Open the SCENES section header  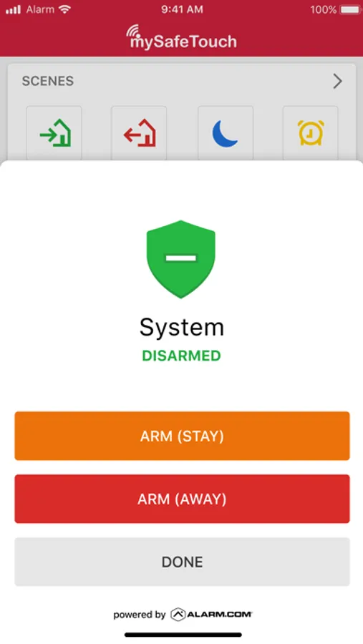pyautogui.click(x=48, y=81)
